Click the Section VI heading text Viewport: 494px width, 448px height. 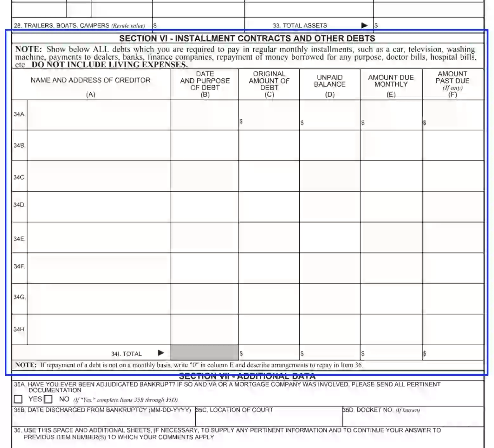pos(247,38)
